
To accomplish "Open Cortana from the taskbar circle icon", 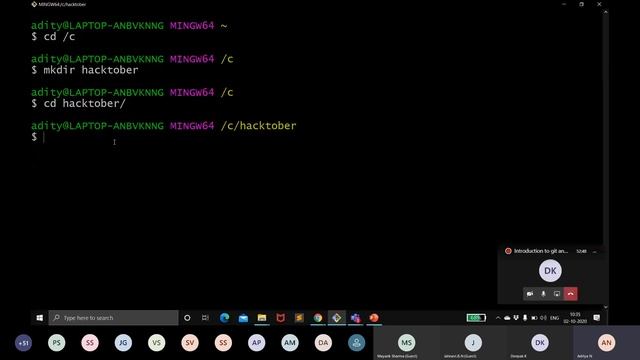I will pos(187,318).
